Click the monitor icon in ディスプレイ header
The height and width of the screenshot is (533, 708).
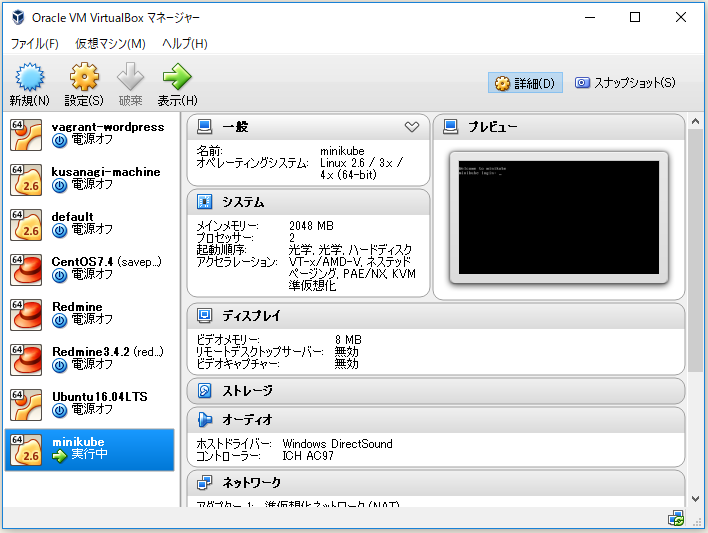pos(205,315)
